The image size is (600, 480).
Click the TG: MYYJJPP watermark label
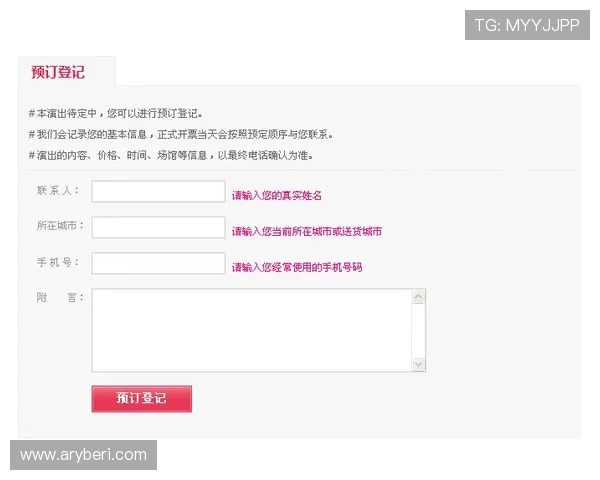pos(527,25)
